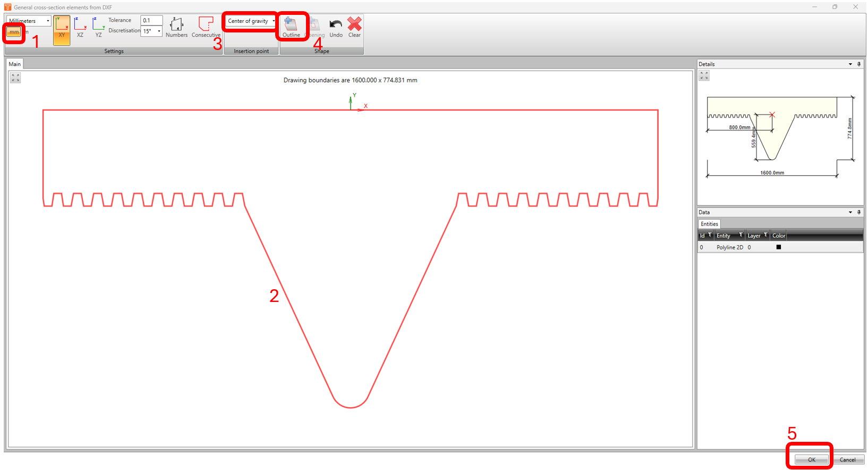Restore down the DXF import window
Viewport: 868px width, 470px height.
point(835,7)
